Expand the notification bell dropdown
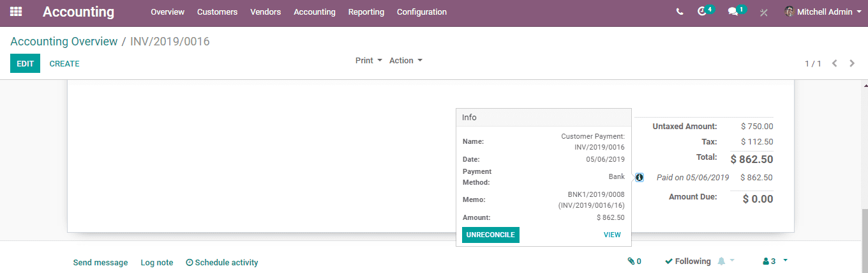 point(726,261)
